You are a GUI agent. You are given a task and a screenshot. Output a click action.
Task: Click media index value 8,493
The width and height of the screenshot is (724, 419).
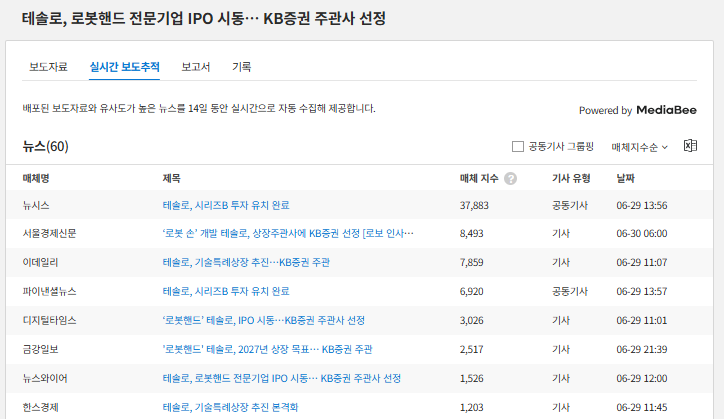(471, 233)
